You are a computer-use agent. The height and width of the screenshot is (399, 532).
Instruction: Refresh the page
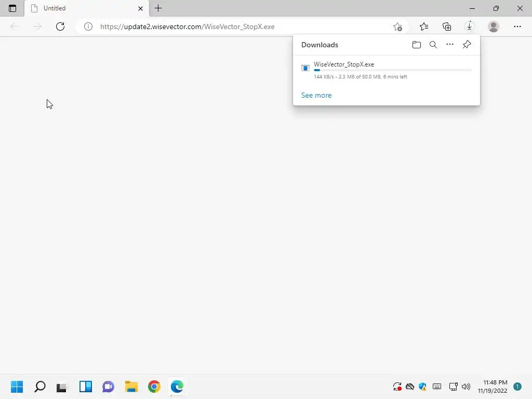[60, 26]
